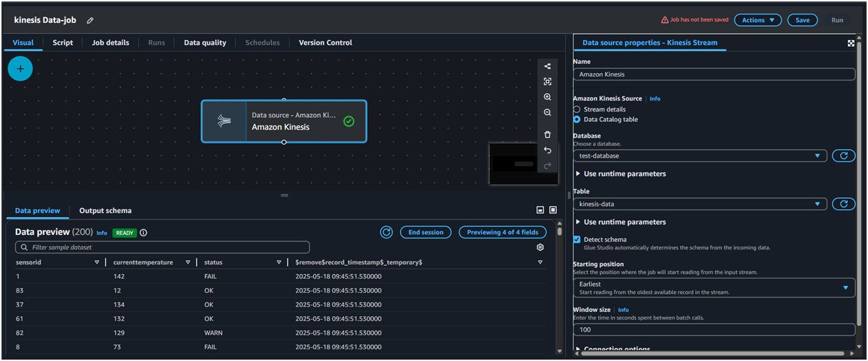Switch to the Visual tab

(x=23, y=43)
